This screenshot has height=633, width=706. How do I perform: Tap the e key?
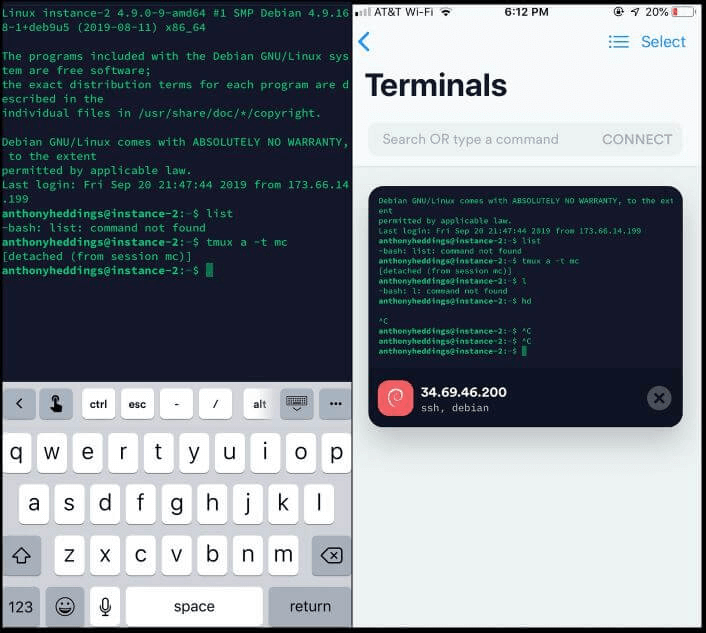[87, 452]
